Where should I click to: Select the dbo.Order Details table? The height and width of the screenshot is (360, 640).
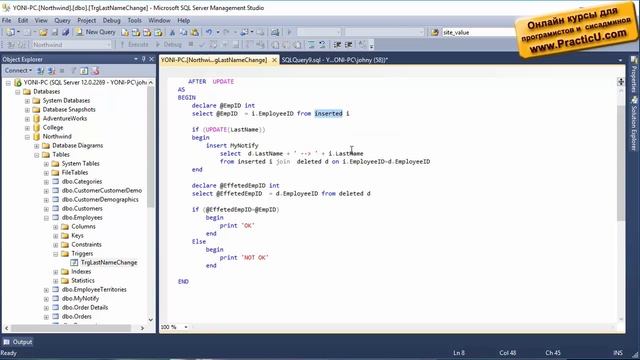84,307
